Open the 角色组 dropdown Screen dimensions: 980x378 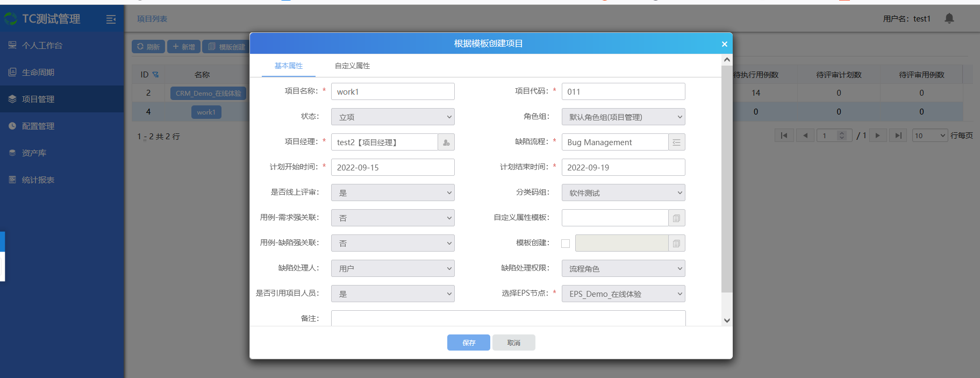click(x=623, y=117)
